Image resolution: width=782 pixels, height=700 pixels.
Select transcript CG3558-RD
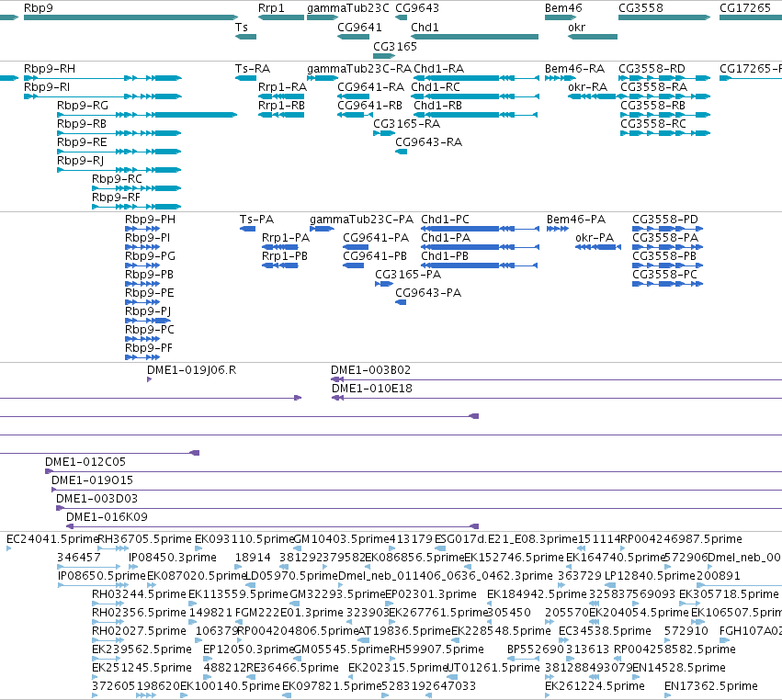click(664, 78)
